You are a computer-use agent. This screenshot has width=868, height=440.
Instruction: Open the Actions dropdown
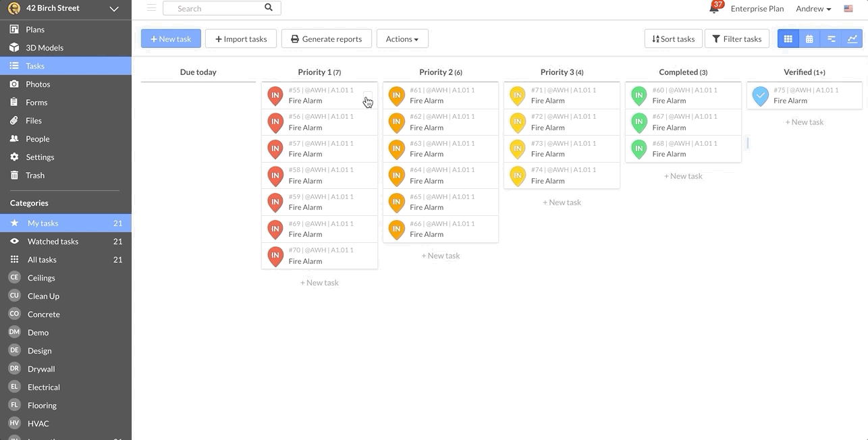[402, 38]
